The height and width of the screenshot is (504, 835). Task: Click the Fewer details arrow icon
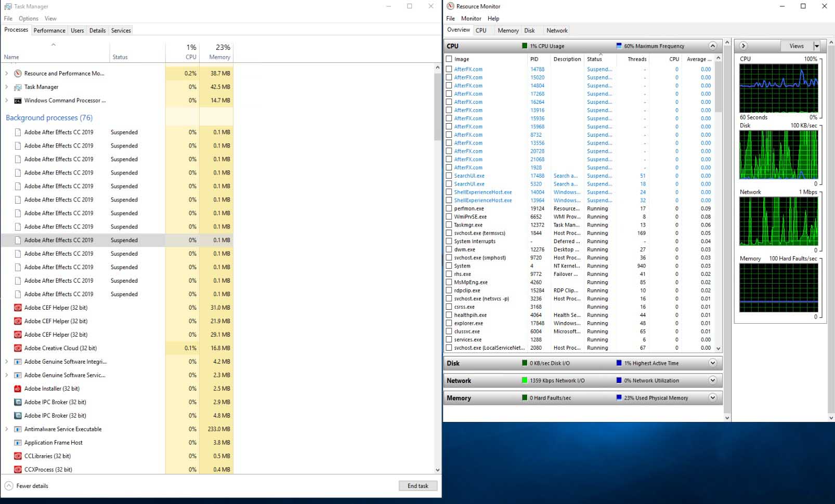[9, 486]
